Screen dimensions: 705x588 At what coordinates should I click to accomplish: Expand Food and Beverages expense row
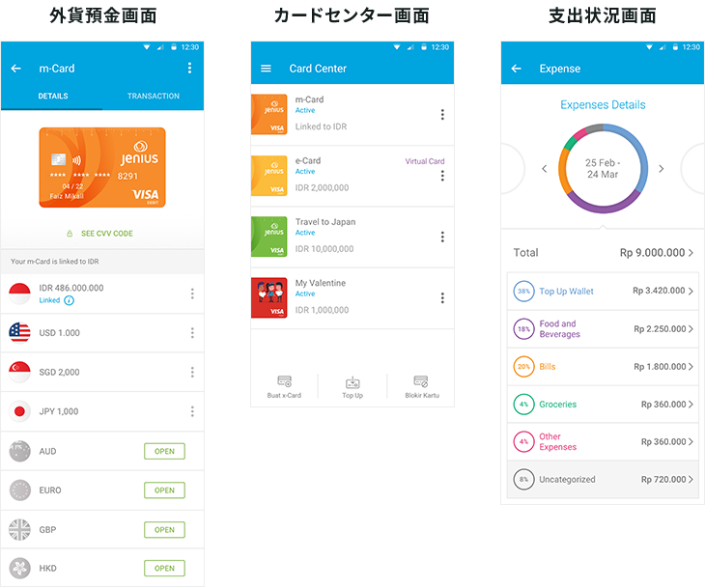coord(603,328)
